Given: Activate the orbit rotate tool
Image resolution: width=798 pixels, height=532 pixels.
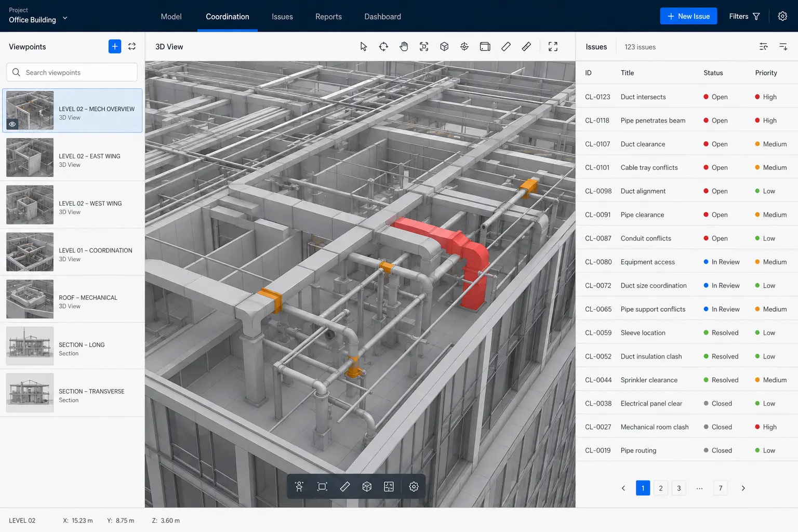Looking at the screenshot, I should pyautogui.click(x=383, y=47).
